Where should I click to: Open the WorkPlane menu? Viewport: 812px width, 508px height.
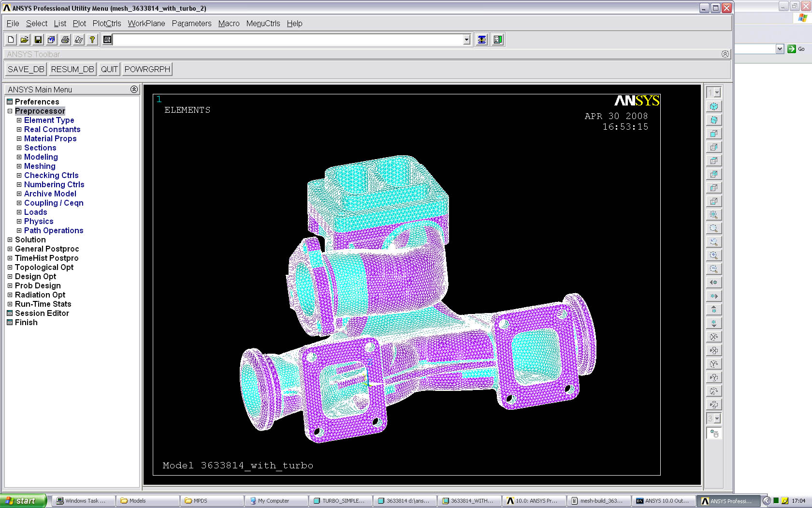(x=146, y=23)
